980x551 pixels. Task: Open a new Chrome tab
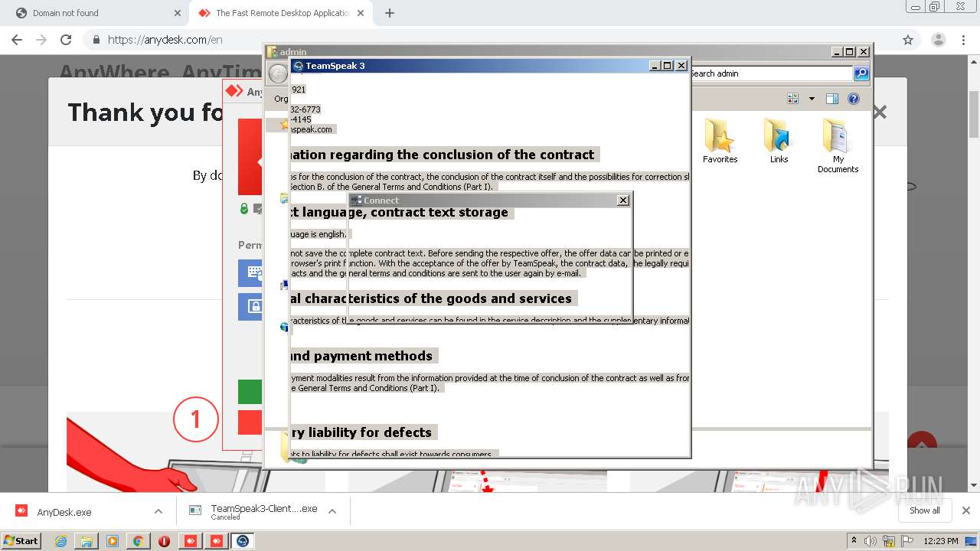pos(389,13)
